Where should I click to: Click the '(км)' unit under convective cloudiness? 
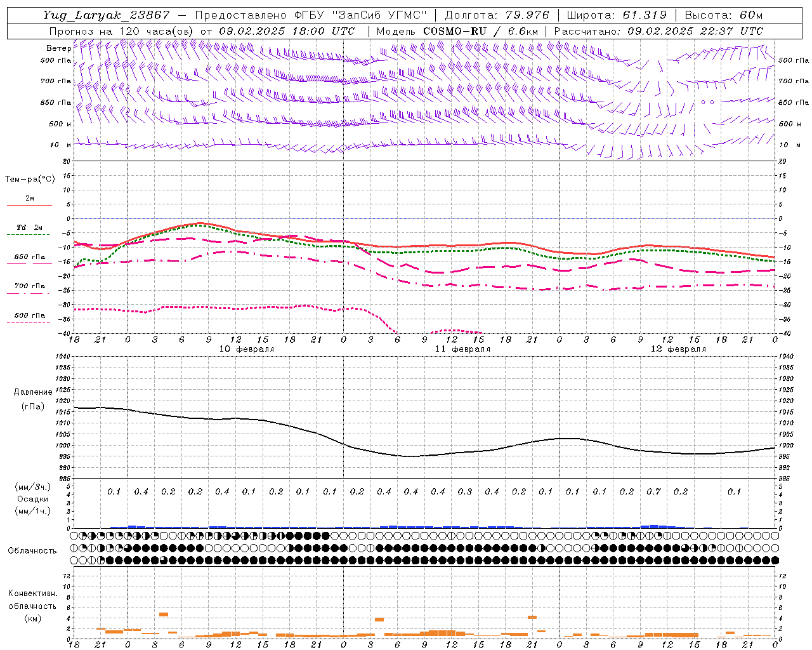[32, 618]
